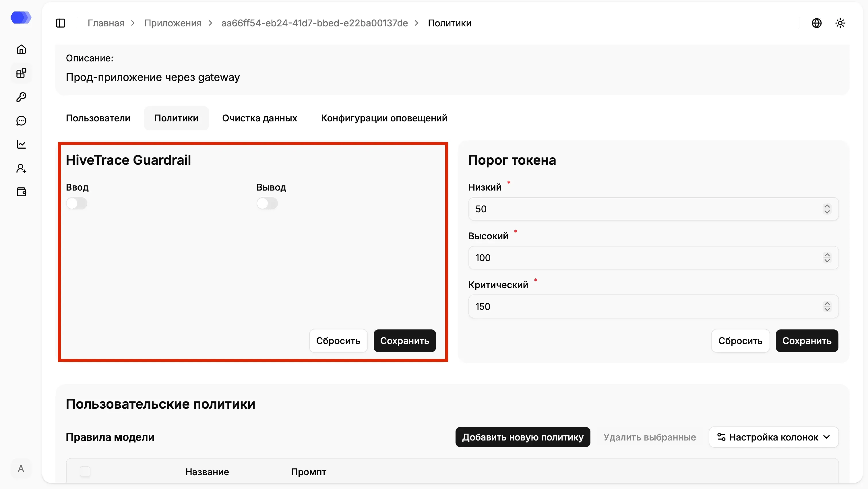Open the Конфигурации оповещений tab
The image size is (868, 489).
pos(384,118)
